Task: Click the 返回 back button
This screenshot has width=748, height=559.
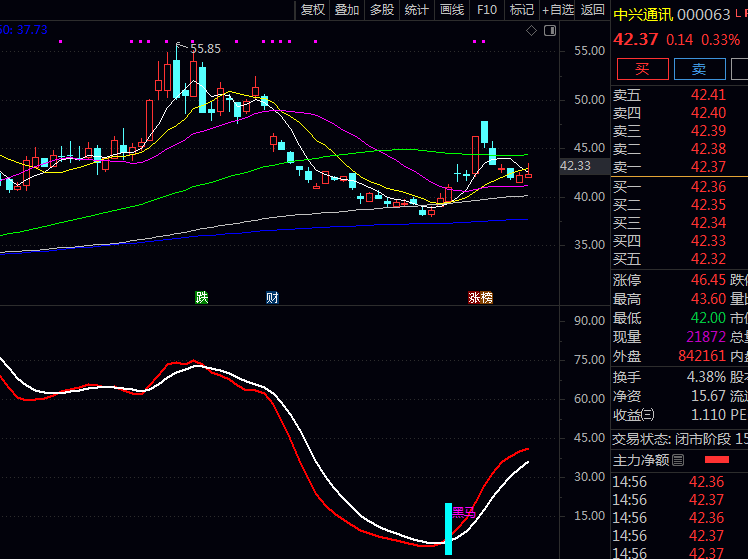Action: coord(593,10)
